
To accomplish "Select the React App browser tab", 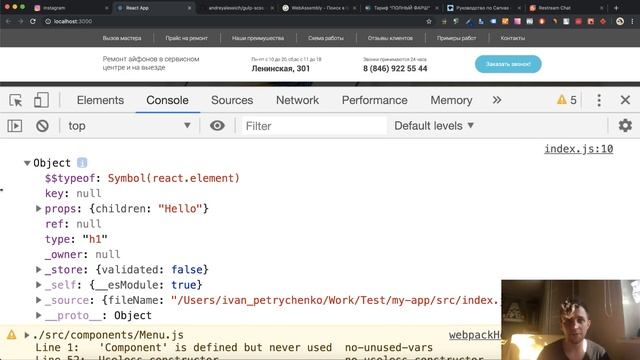I will pos(154,8).
